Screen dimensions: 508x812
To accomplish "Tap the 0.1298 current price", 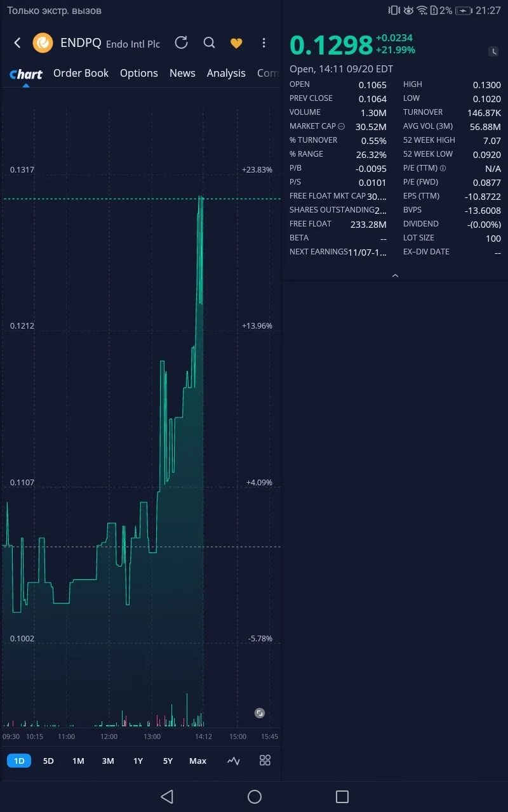I will tap(331, 45).
